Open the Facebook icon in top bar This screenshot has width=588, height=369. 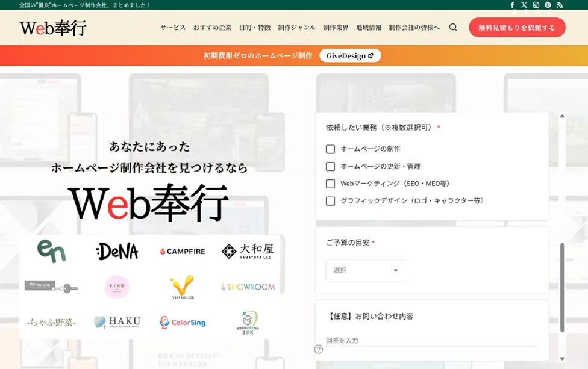coord(512,5)
